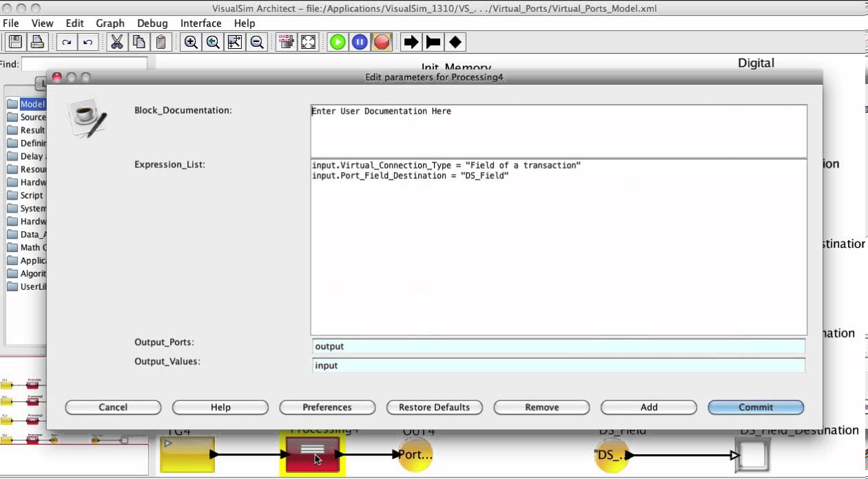Click the Cancel button in the dialog
This screenshot has width=868, height=479.
(113, 407)
